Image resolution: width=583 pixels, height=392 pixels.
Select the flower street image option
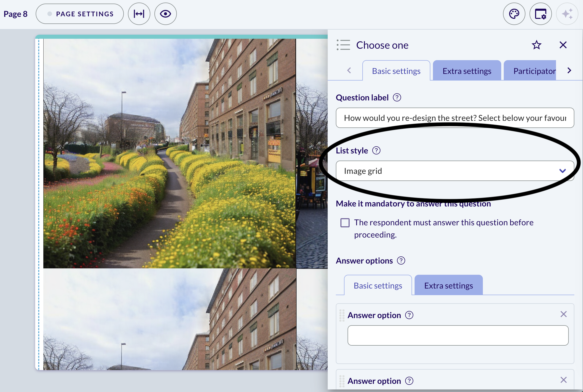pyautogui.click(x=170, y=153)
